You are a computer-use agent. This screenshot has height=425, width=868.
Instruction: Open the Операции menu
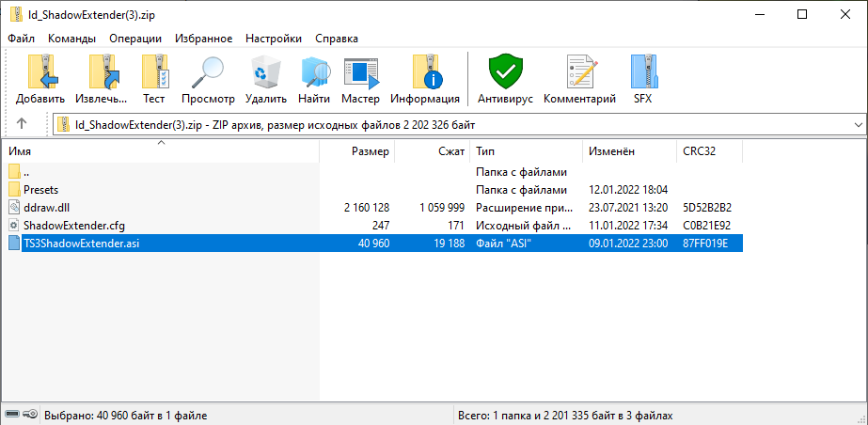[135, 39]
